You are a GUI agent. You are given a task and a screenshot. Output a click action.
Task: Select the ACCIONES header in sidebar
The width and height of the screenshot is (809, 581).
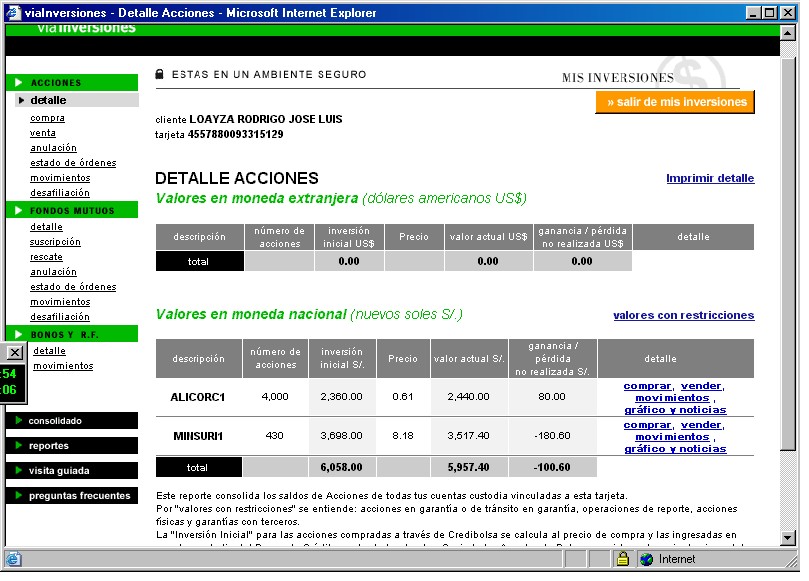click(72, 83)
